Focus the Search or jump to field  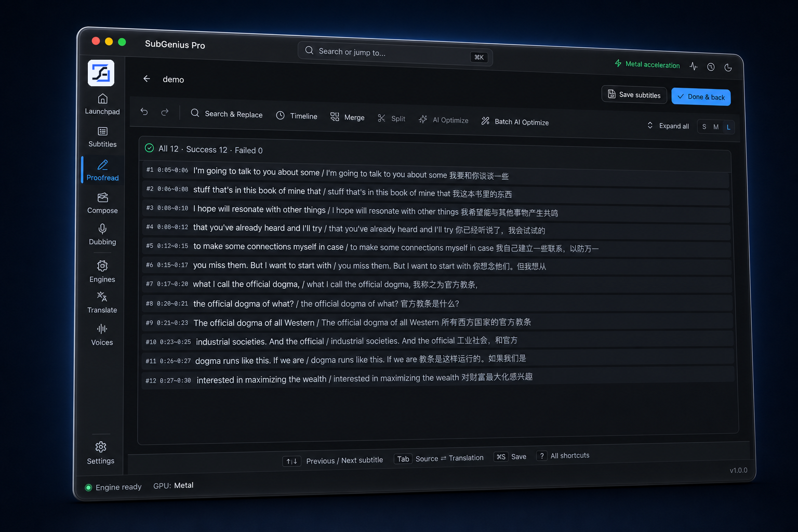[395, 54]
